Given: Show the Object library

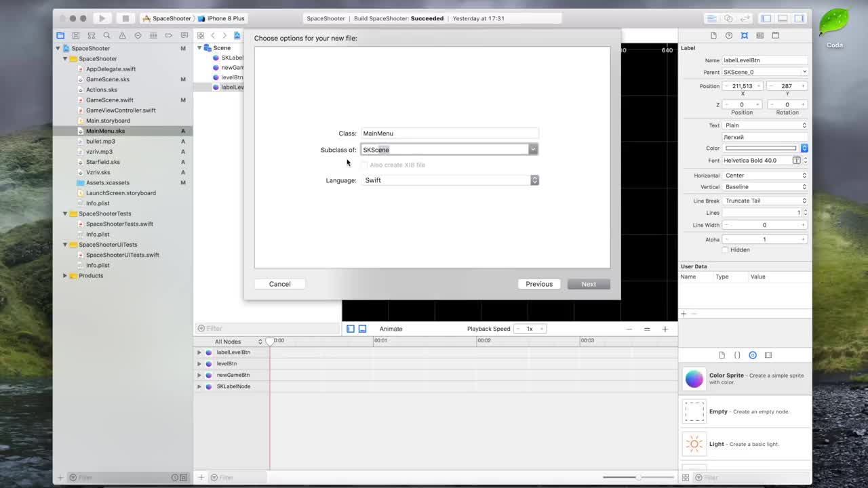Looking at the screenshot, I should click(753, 355).
